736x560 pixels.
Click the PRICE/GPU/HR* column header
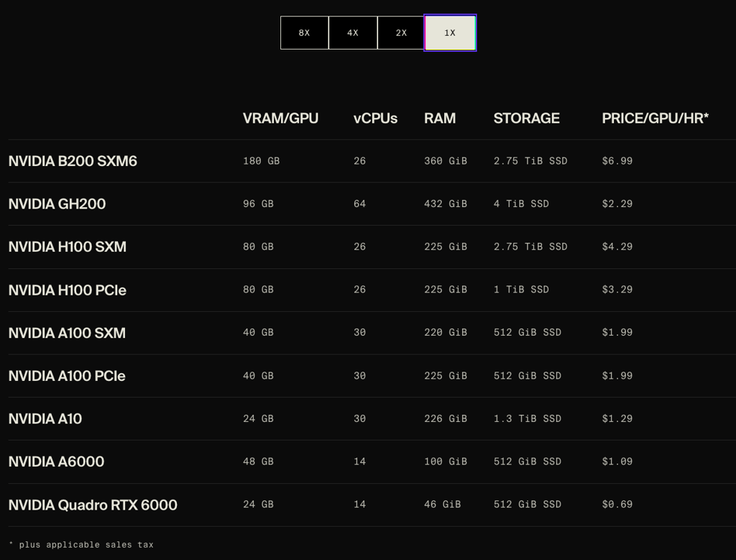(x=655, y=119)
